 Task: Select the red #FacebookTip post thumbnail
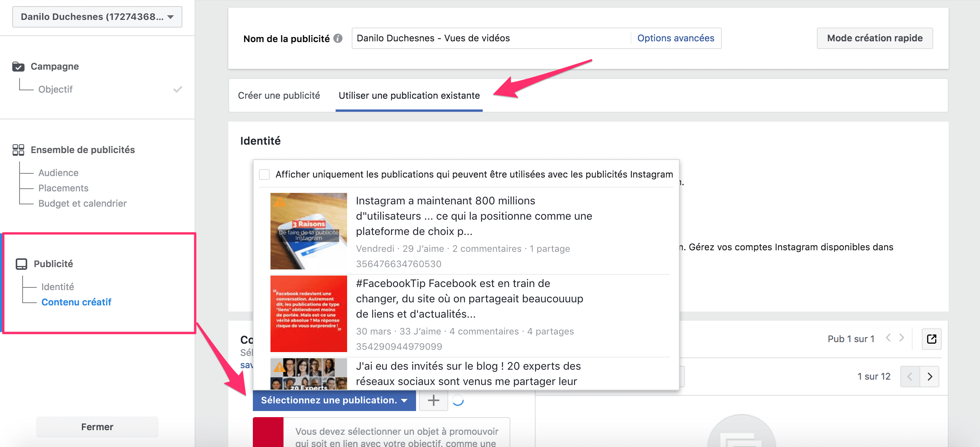pos(309,314)
